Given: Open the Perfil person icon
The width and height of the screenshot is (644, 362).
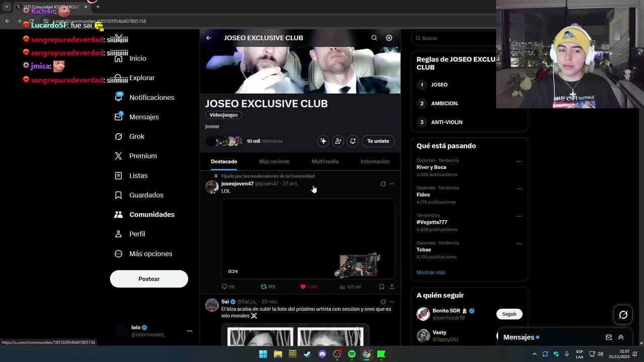Looking at the screenshot, I should 118,234.
